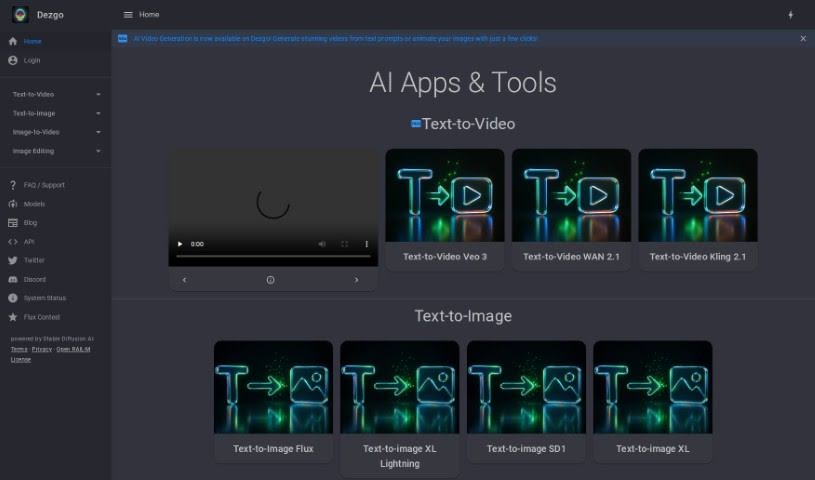Screen dimensions: 815x480
Task: Click the Login account icon
Action: tap(13, 60)
